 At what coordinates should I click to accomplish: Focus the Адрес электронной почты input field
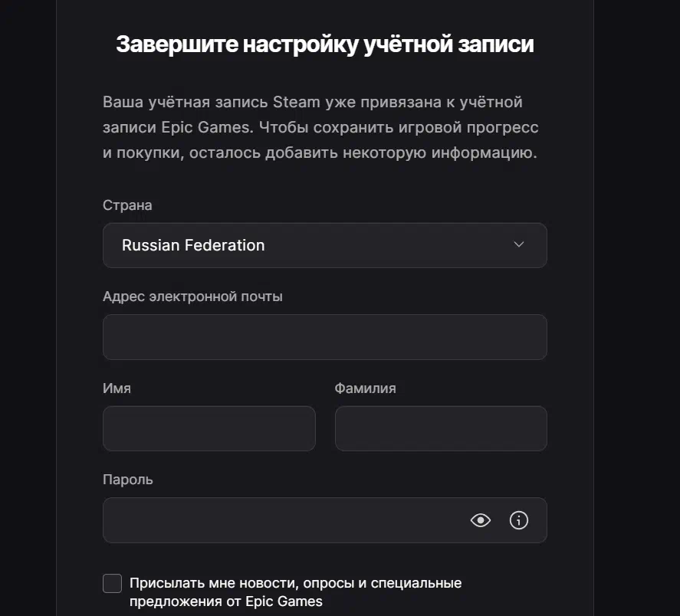point(325,337)
